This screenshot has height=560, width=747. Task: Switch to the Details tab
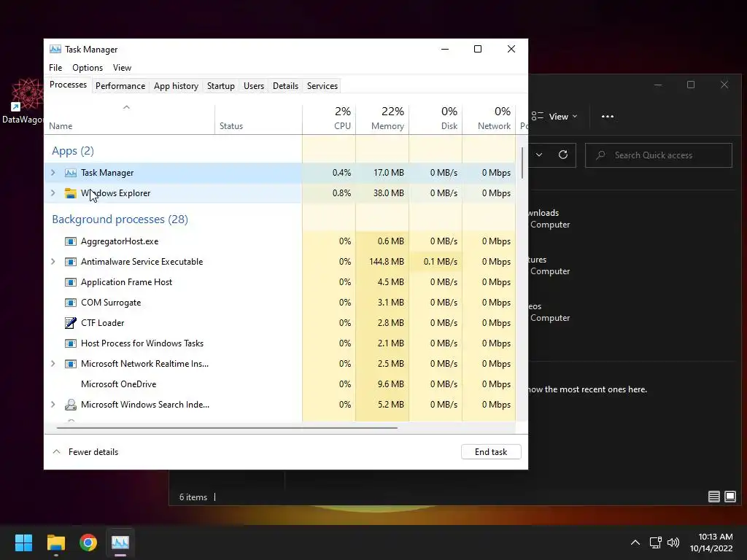(x=285, y=86)
